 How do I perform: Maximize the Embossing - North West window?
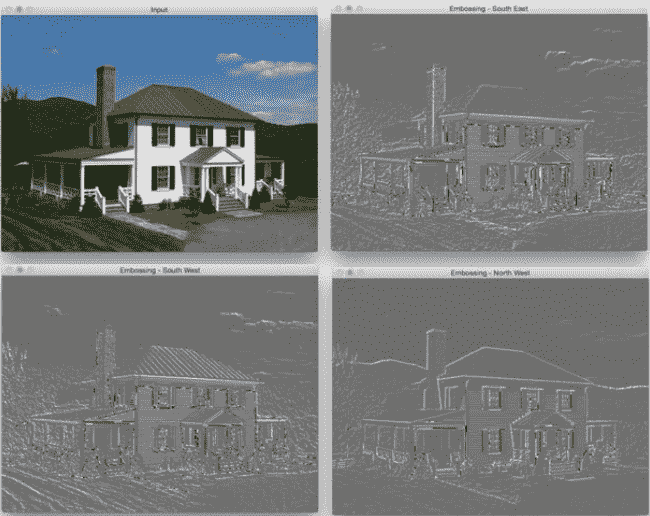pyautogui.click(x=358, y=271)
